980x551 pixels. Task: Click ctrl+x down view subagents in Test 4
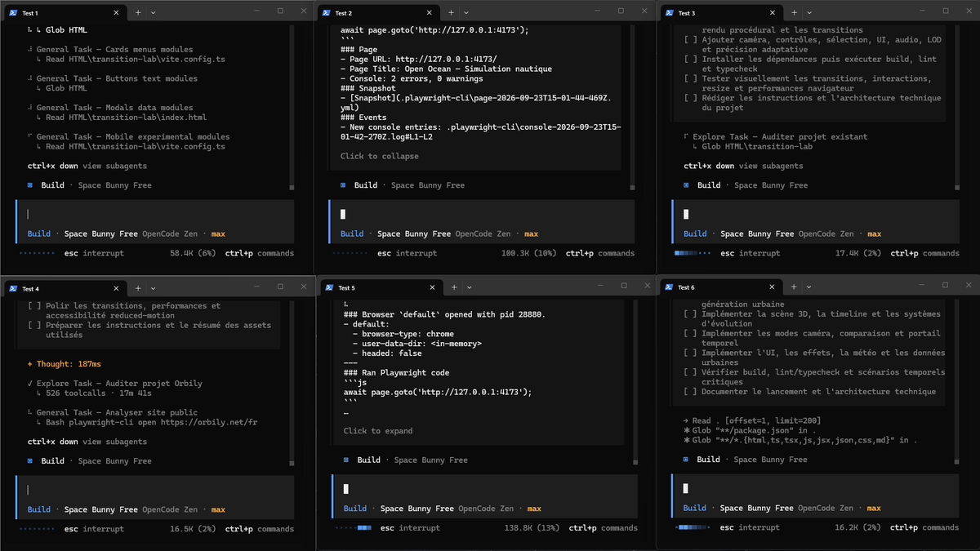(x=87, y=442)
